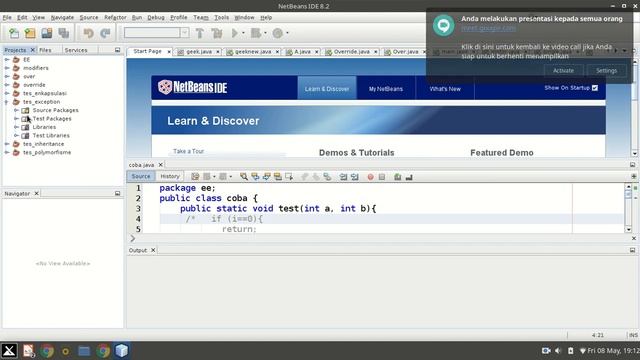Select the tes_polymorfisme project
This screenshot has height=360, width=640.
pyautogui.click(x=47, y=152)
